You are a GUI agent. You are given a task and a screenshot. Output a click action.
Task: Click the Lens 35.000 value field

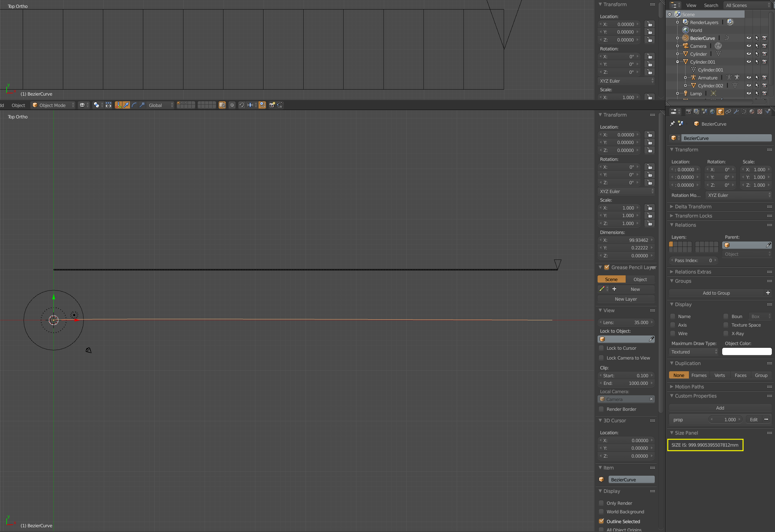pyautogui.click(x=626, y=322)
